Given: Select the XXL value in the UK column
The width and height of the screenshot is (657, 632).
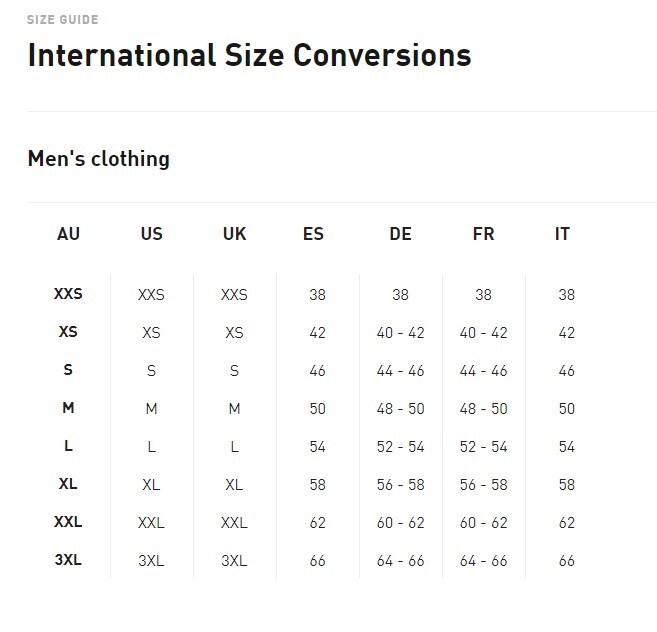Looking at the screenshot, I should pyautogui.click(x=234, y=523).
